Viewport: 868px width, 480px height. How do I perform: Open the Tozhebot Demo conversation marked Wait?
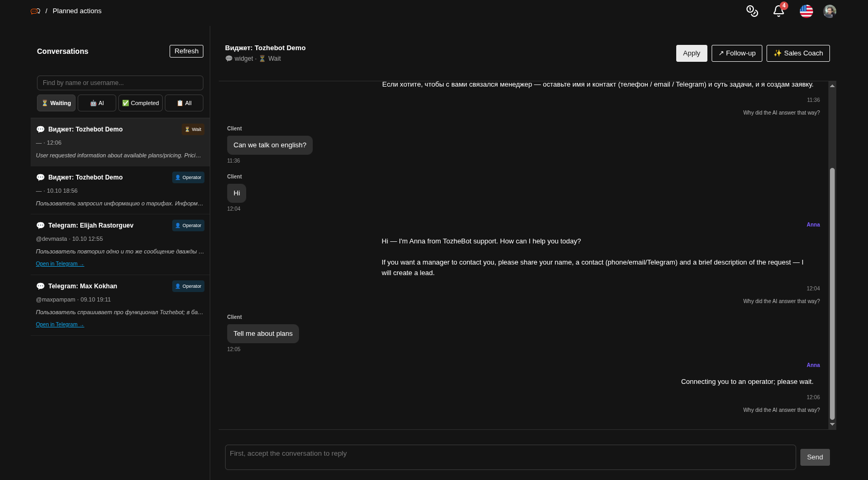(x=120, y=142)
